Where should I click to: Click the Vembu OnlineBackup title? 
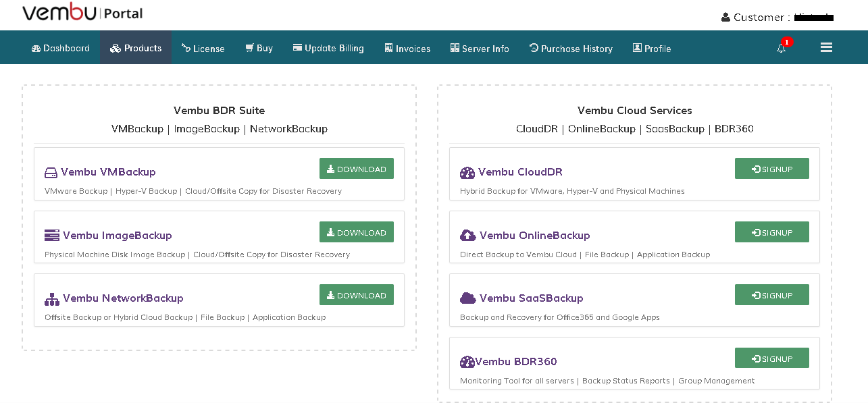pyautogui.click(x=535, y=236)
